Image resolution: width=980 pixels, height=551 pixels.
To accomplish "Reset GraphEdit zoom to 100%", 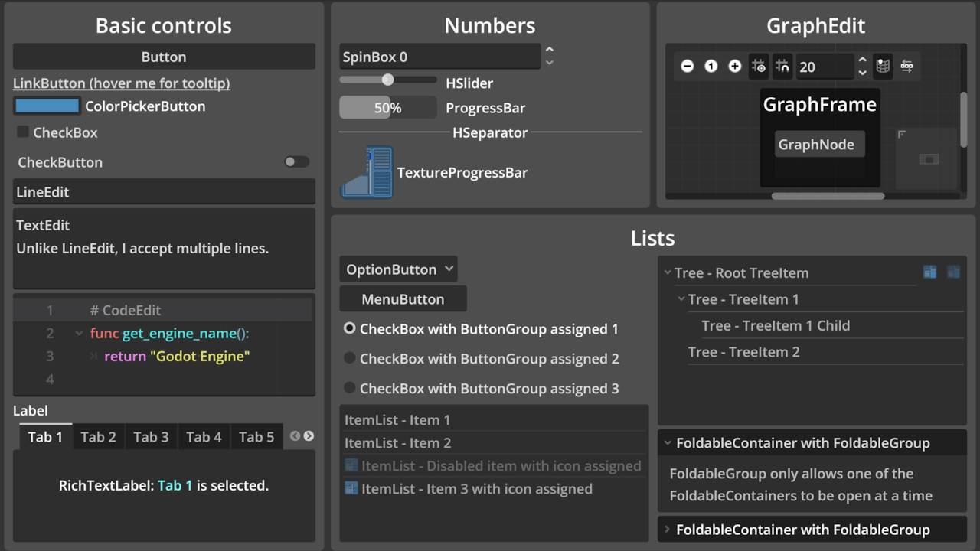I will point(711,67).
